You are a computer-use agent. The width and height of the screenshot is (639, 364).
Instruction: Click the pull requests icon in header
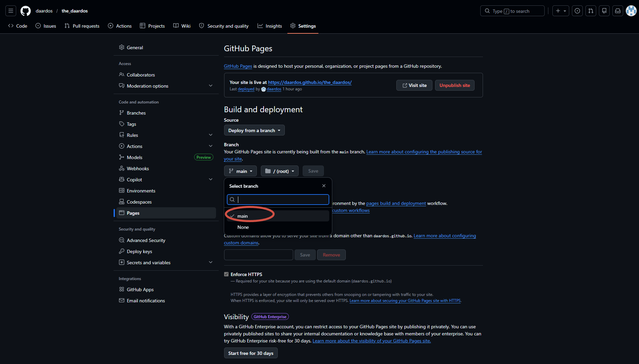(591, 11)
